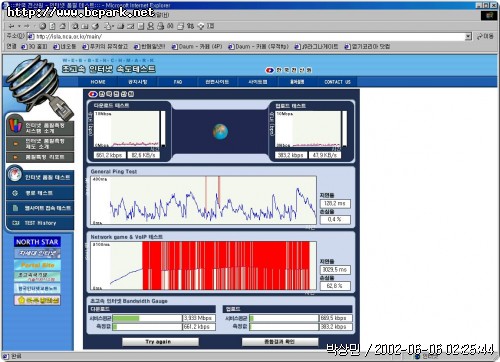Click the '82,6 KB/s' download speed value
This screenshot has width=500, height=362.
pyautogui.click(x=143, y=155)
